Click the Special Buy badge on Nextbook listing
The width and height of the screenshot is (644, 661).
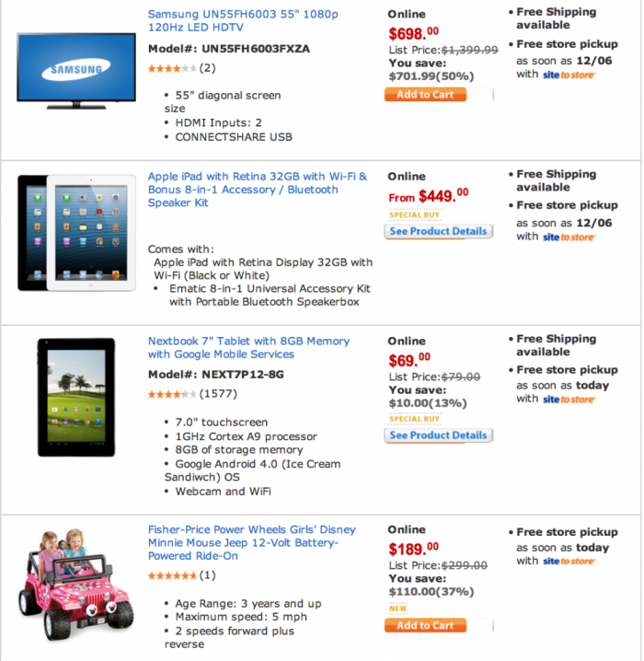408,419
